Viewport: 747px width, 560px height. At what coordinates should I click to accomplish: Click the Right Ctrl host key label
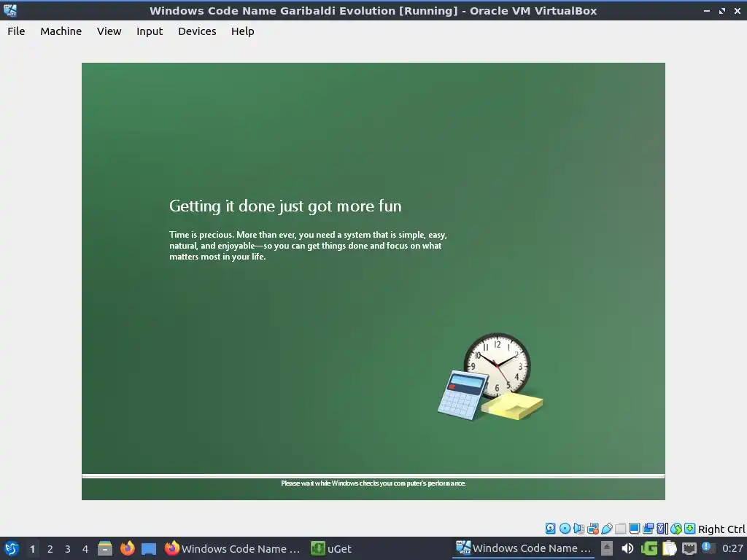click(x=721, y=529)
